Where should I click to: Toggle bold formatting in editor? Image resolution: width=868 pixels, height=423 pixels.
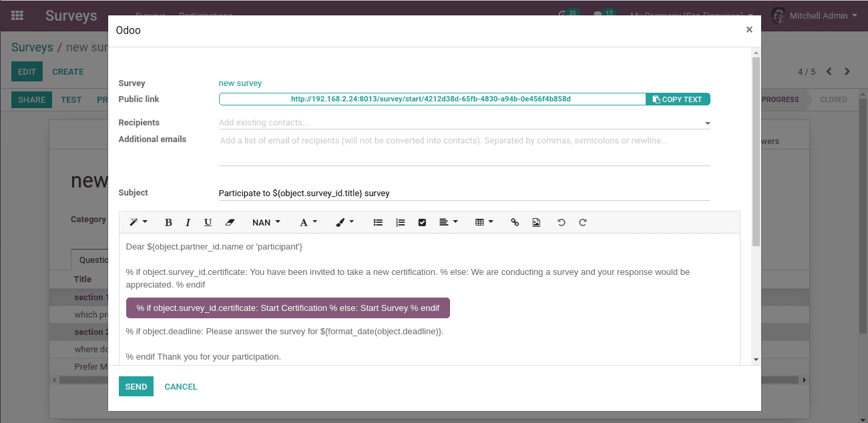click(x=168, y=222)
